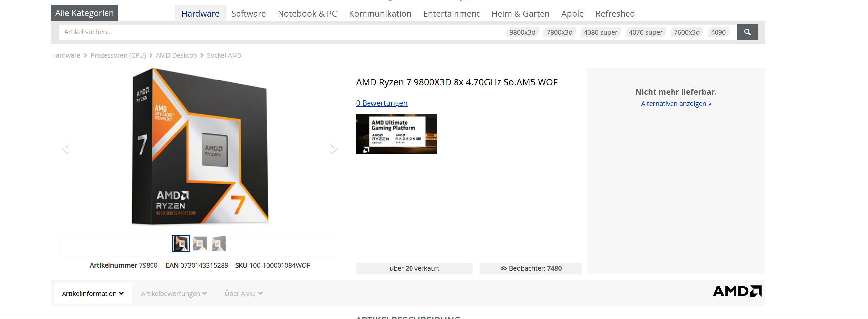Show the next product image arrow
Image resolution: width=868 pixels, height=319 pixels.
click(333, 149)
